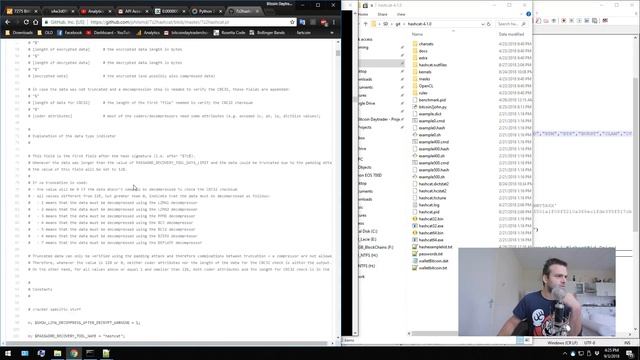Open the OLD bookmarks folder
The height and width of the screenshot is (360, 640).
(x=45, y=33)
